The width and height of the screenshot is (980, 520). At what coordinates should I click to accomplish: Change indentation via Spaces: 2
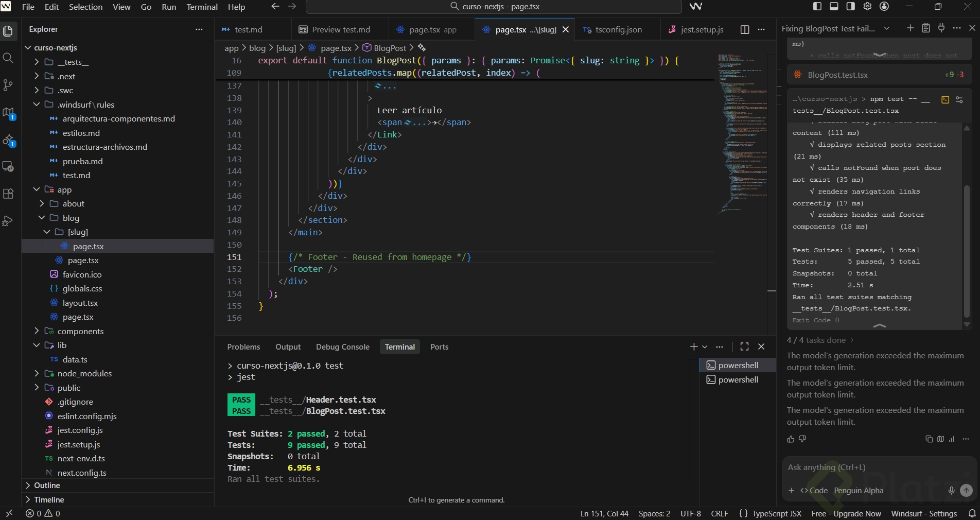click(x=654, y=514)
